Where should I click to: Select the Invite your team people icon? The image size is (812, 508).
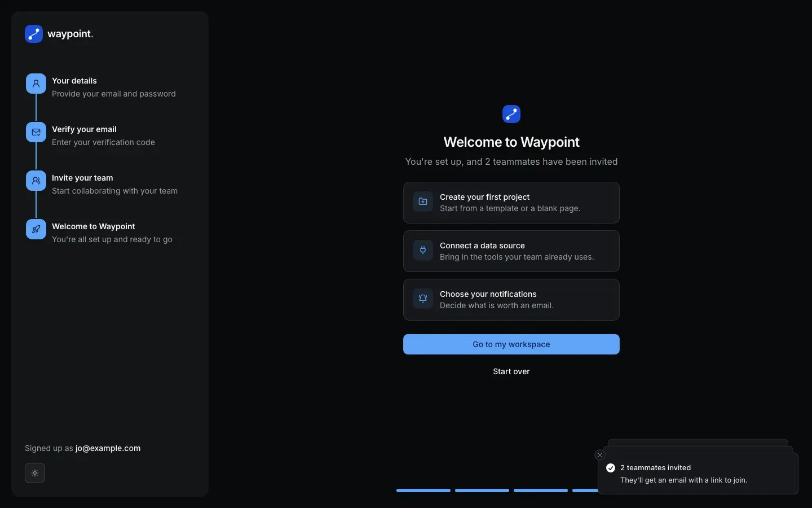(x=36, y=181)
